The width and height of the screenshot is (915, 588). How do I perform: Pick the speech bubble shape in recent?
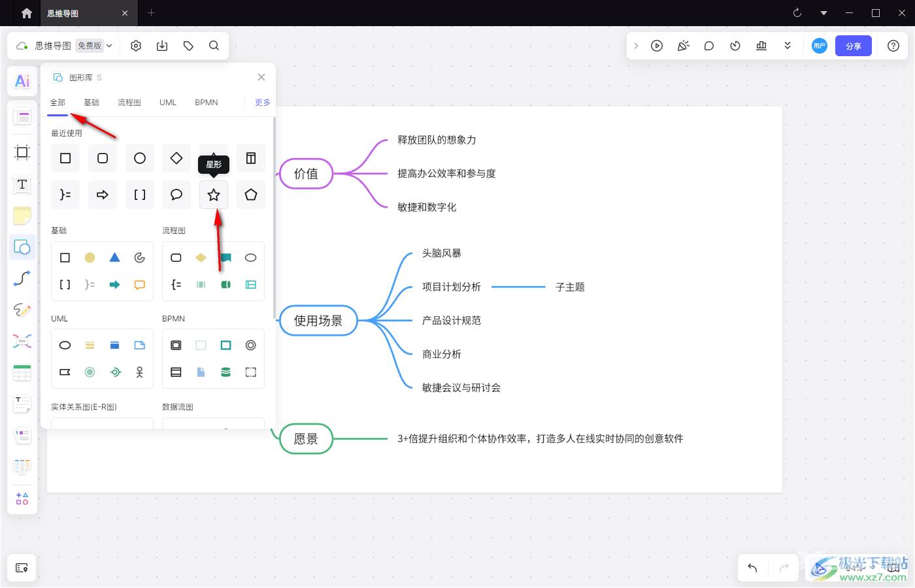pos(176,195)
